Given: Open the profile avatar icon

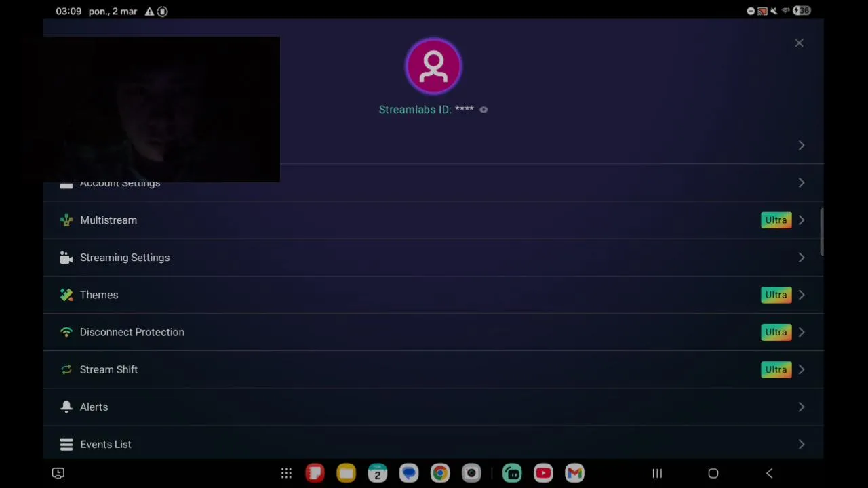Looking at the screenshot, I should tap(433, 66).
